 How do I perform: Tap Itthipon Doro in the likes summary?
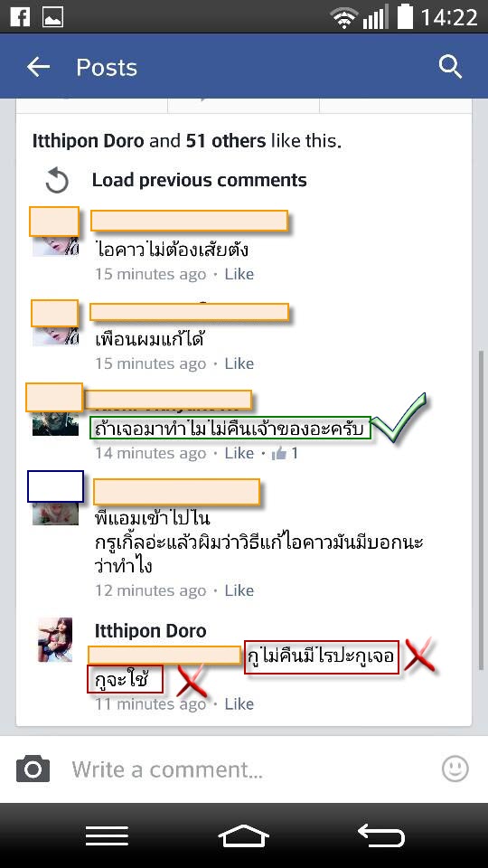tap(88, 141)
